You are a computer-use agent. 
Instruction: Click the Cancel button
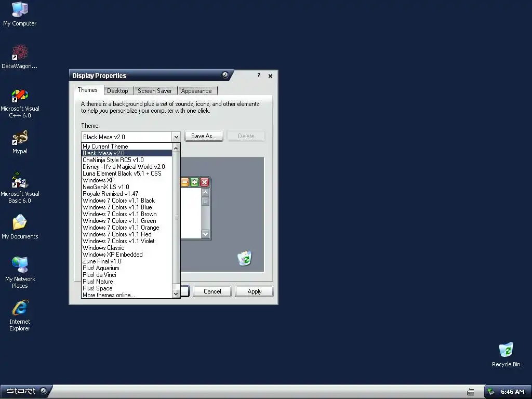212,291
